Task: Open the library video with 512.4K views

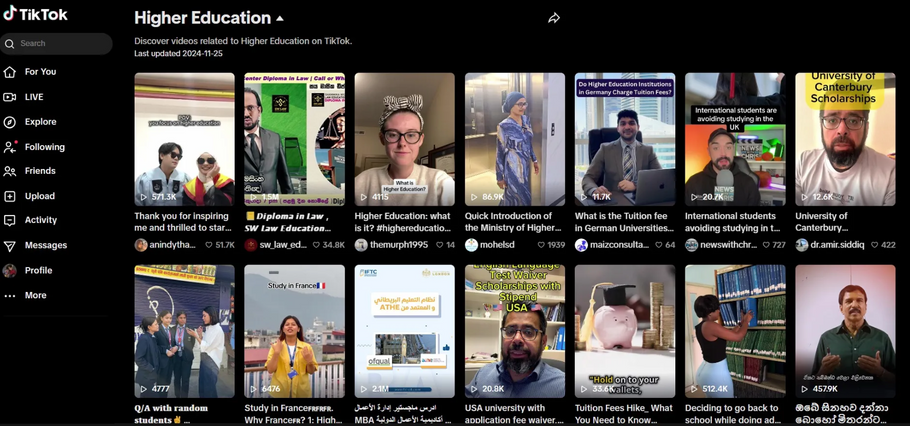Action: pyautogui.click(x=735, y=331)
